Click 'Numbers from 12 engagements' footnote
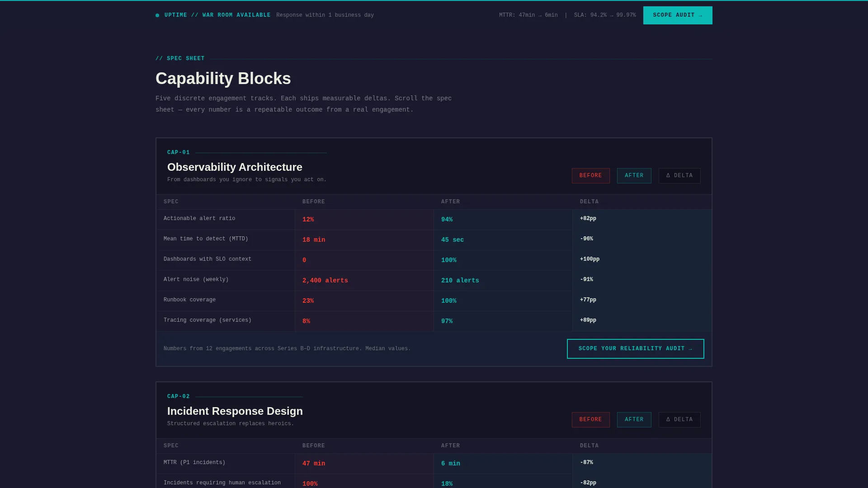The width and height of the screenshot is (868, 488). tap(287, 349)
